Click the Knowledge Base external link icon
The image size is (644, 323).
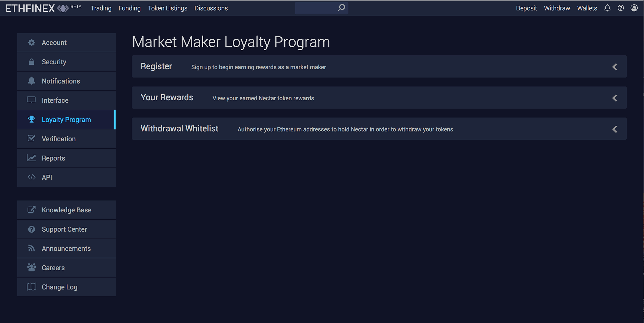[32, 210]
